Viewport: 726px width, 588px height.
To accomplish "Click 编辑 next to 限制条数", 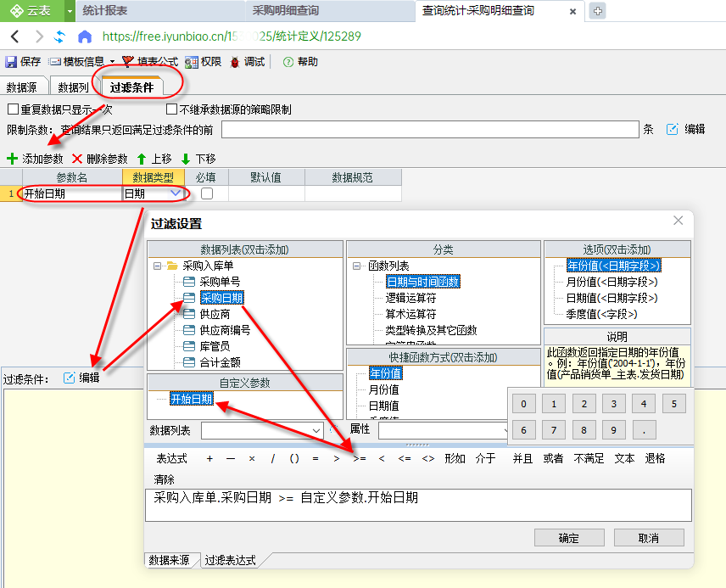I will click(686, 129).
